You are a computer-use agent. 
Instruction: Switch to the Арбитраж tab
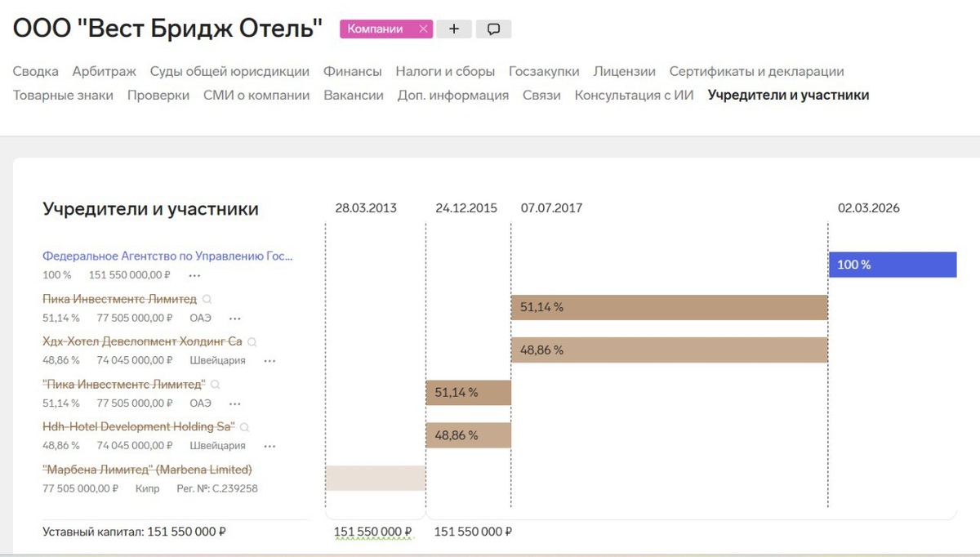(105, 72)
